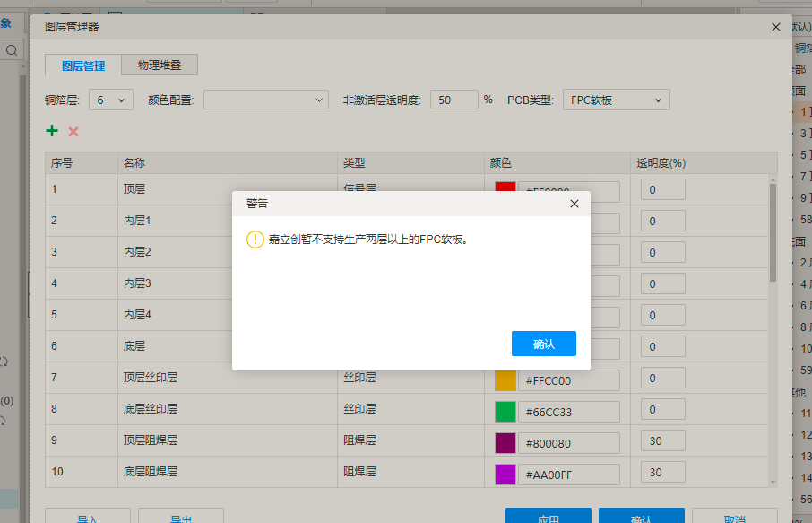
Task: Close the 警告 warning dialog
Action: pyautogui.click(x=574, y=204)
